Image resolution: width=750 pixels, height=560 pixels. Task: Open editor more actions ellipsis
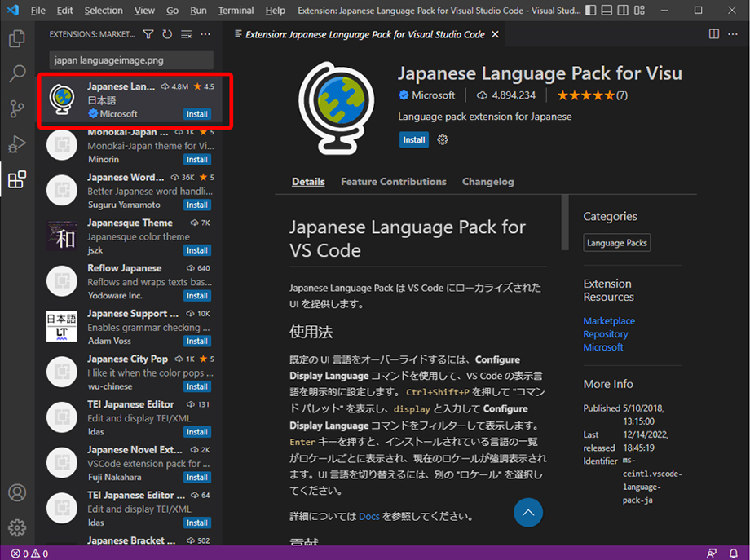(733, 34)
